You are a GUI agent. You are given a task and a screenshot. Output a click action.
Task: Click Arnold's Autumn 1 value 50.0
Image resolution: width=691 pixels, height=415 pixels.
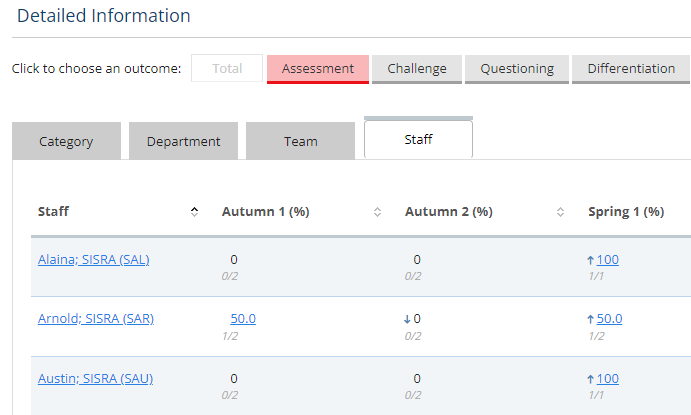click(243, 319)
